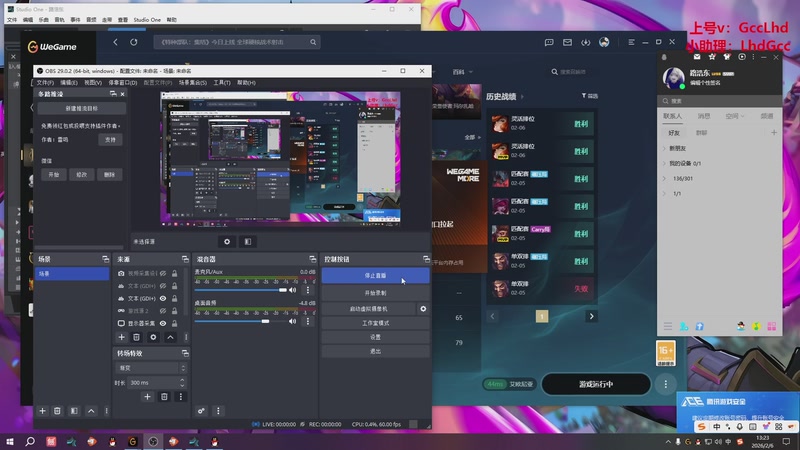Open WeGame mail envelope icon
The height and width of the screenshot is (450, 800).
coord(567,42)
